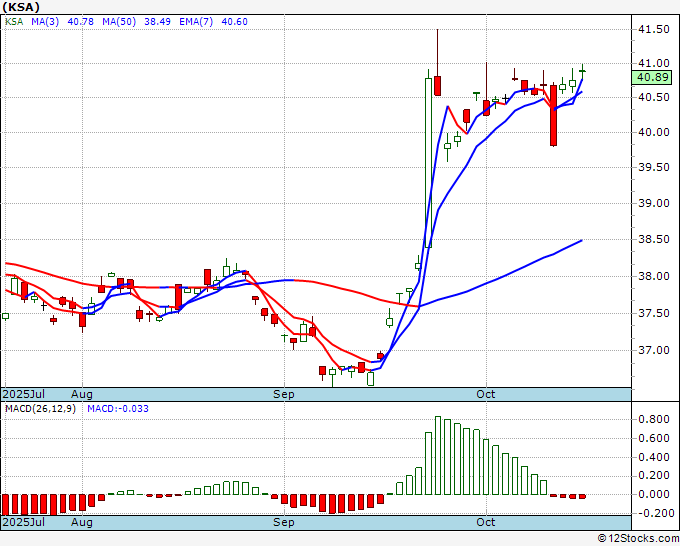Click the 0.800 MACD axis label
The height and width of the screenshot is (546, 680).
coord(654,419)
